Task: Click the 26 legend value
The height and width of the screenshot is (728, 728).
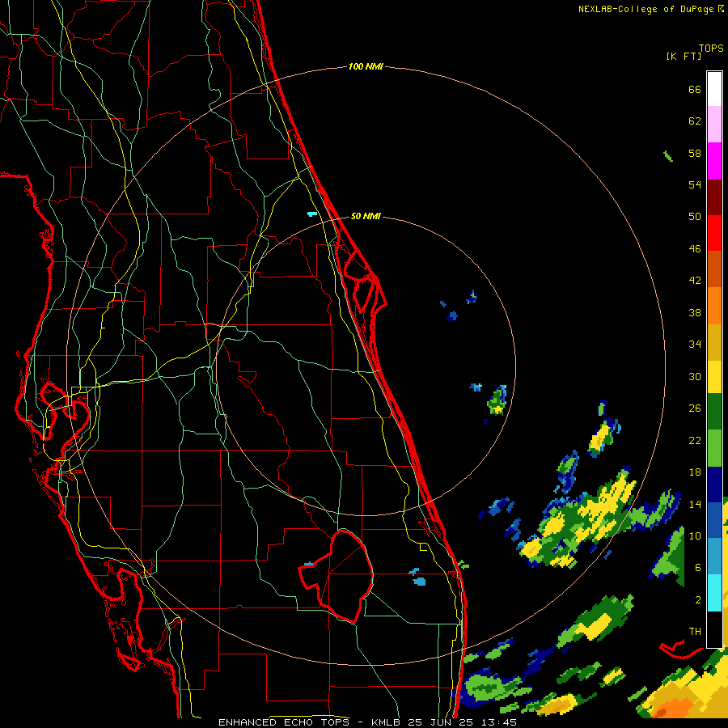Action: click(695, 408)
